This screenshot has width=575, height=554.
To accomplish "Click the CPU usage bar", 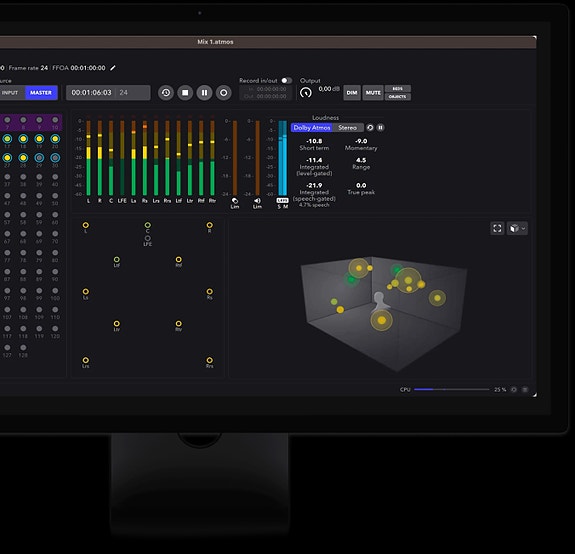I will point(451,389).
